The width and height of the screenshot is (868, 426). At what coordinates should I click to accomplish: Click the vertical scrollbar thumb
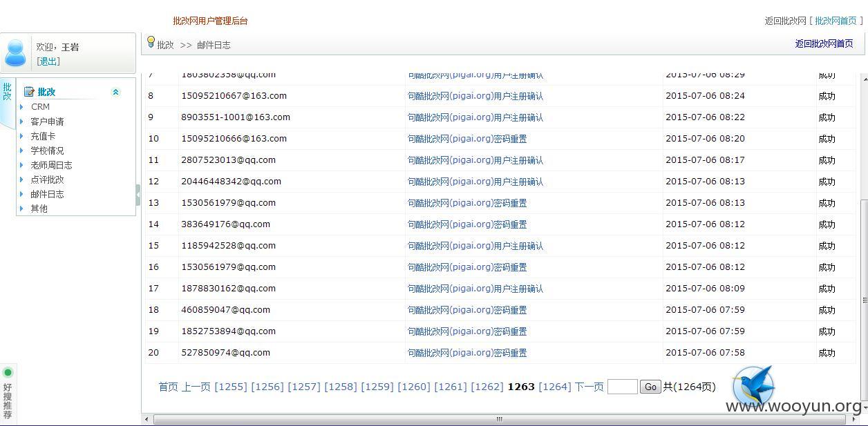pyautogui.click(x=864, y=300)
